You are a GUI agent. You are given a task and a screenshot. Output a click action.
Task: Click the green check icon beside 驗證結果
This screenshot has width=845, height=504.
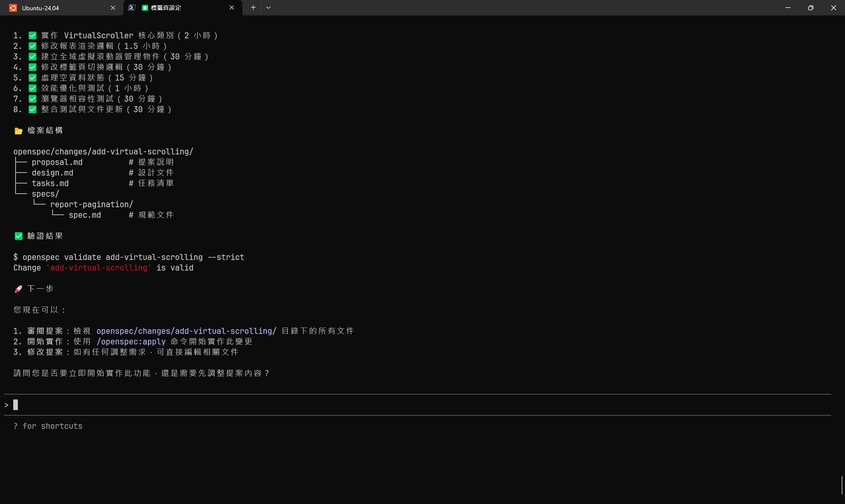coord(18,236)
